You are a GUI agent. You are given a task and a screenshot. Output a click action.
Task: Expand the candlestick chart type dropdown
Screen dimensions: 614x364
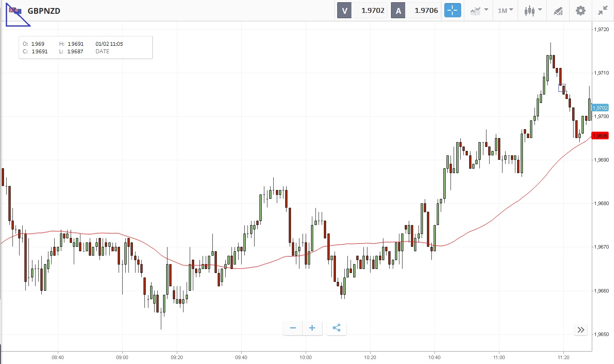point(533,11)
